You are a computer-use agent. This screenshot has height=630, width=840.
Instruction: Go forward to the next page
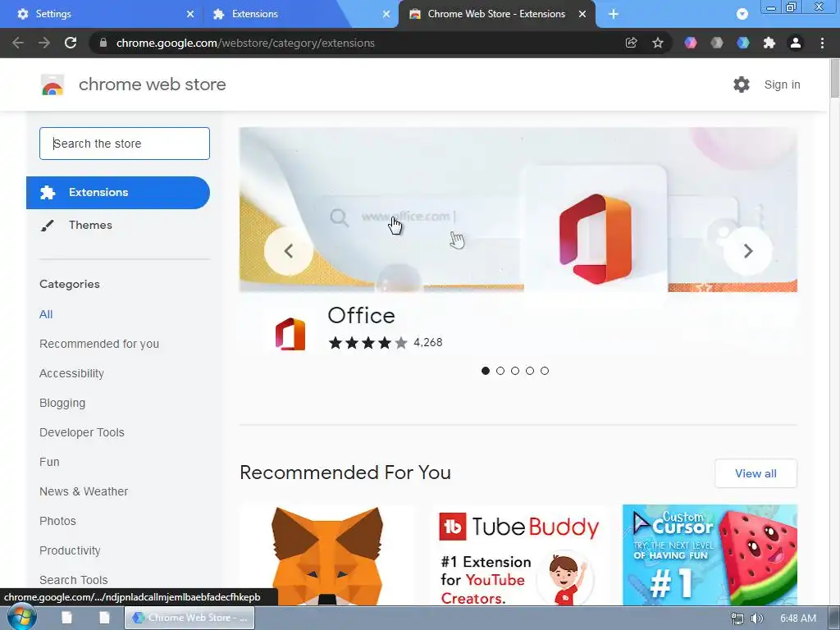44,43
